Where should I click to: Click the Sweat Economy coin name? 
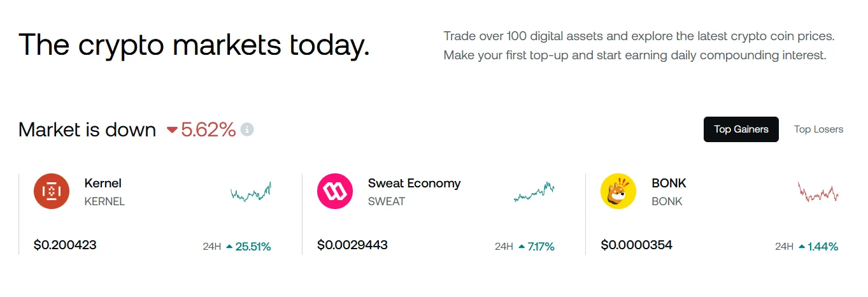coord(414,184)
